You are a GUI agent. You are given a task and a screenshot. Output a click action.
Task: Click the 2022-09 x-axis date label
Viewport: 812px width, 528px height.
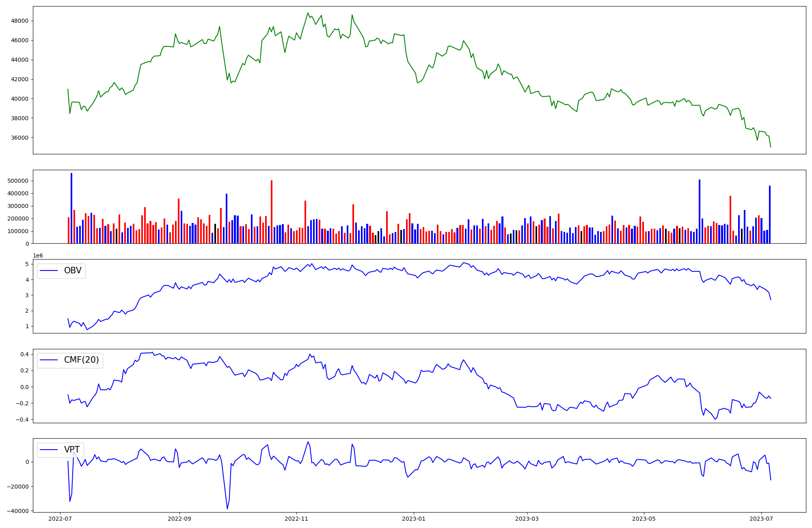click(x=179, y=518)
